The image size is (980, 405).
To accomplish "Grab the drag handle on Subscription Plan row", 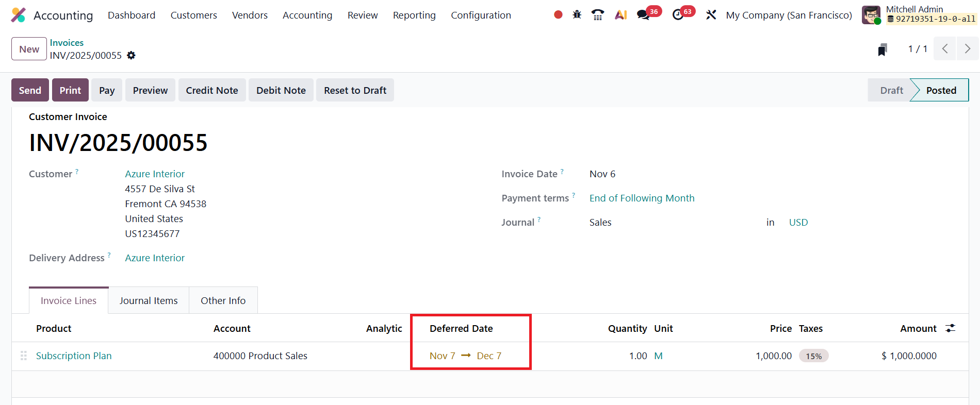I will click(x=24, y=356).
